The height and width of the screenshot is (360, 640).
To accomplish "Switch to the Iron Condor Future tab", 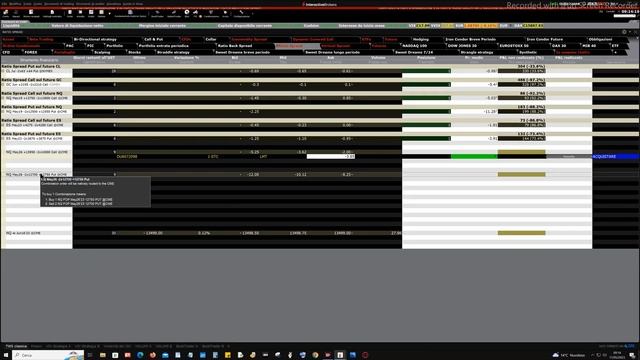I will [x=544, y=40].
